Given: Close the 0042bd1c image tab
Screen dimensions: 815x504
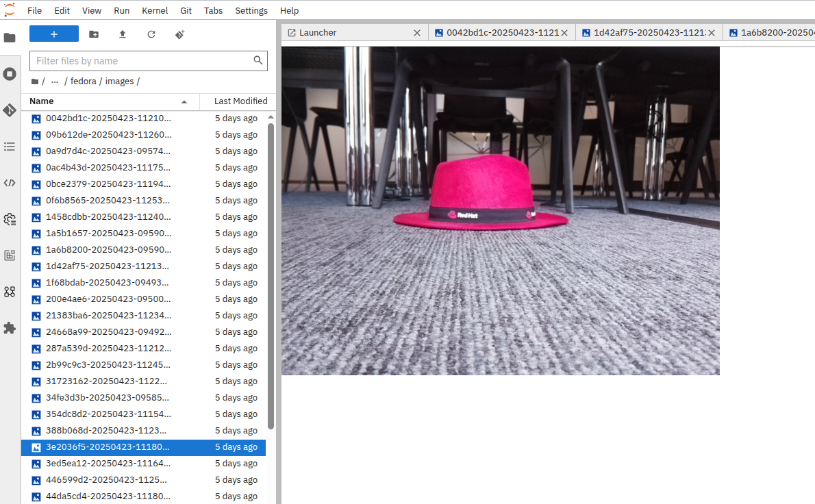Looking at the screenshot, I should click(x=564, y=33).
